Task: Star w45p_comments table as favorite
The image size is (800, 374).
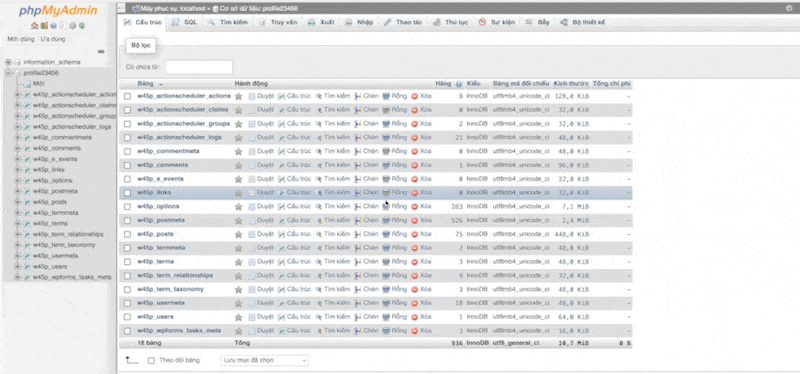Action: [x=238, y=165]
